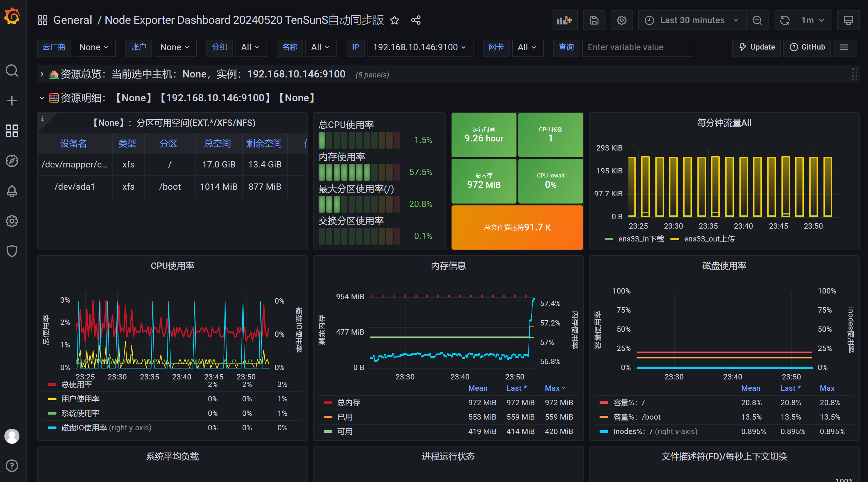Screen dimensions: 868x482
Task: Cycle view mode with the monitor icon
Action: pos(848,20)
